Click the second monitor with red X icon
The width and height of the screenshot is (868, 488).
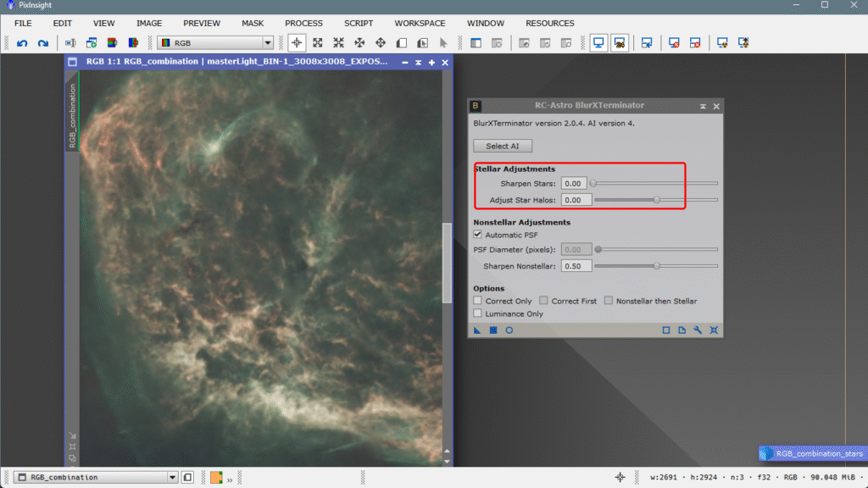point(695,43)
